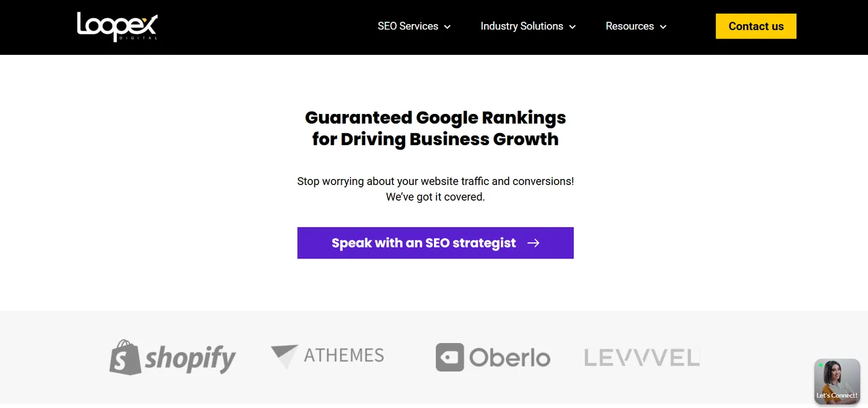
Task: Click the aThemes logo
Action: pos(327,356)
